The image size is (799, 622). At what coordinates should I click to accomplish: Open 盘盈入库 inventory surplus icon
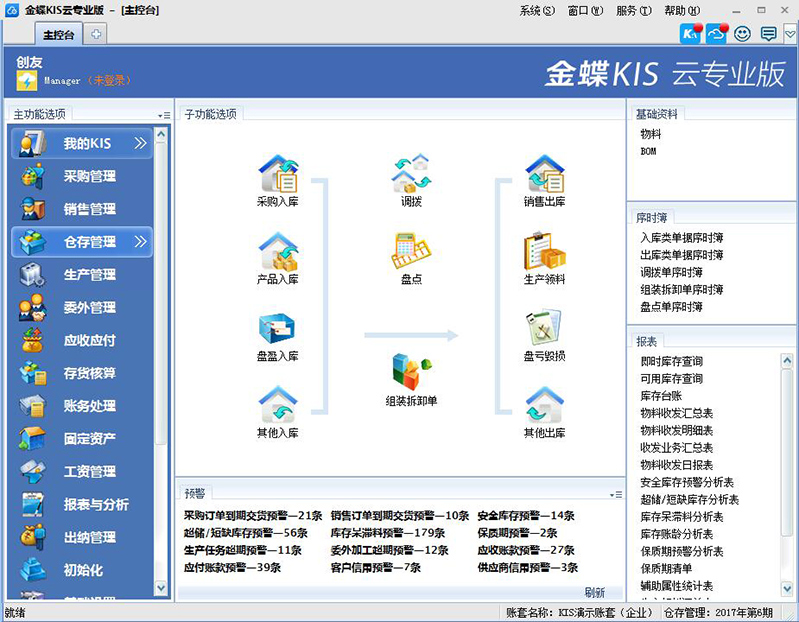[278, 337]
